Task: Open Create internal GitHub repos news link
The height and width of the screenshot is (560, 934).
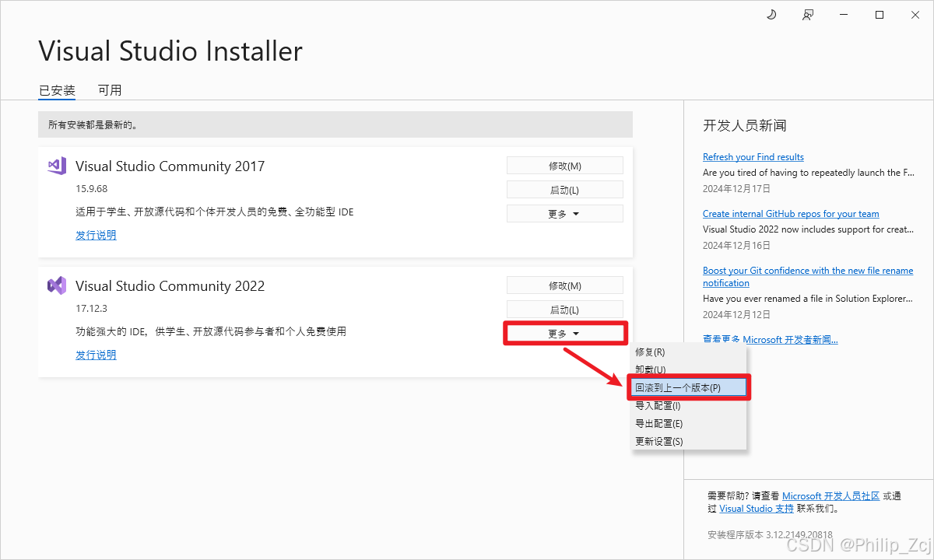Action: click(x=791, y=214)
